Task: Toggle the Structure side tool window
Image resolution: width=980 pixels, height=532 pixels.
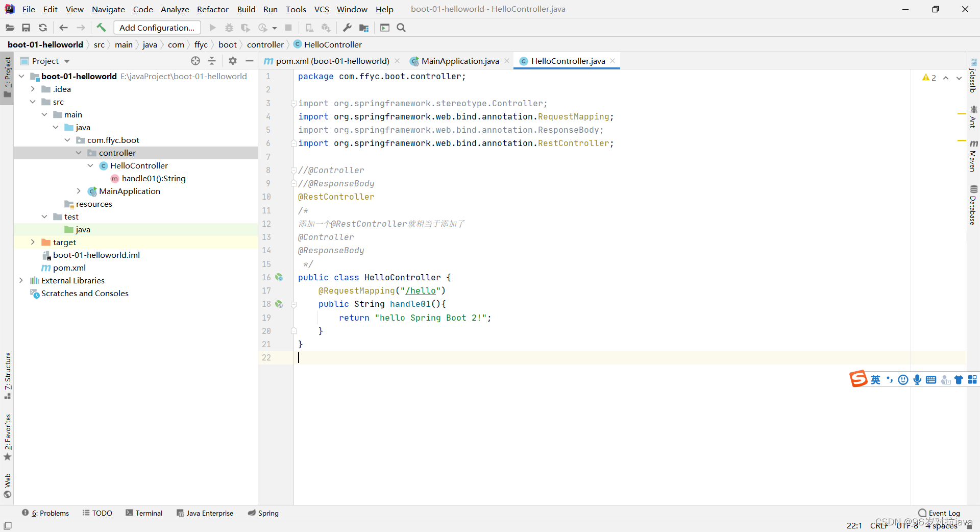Action: 8,375
